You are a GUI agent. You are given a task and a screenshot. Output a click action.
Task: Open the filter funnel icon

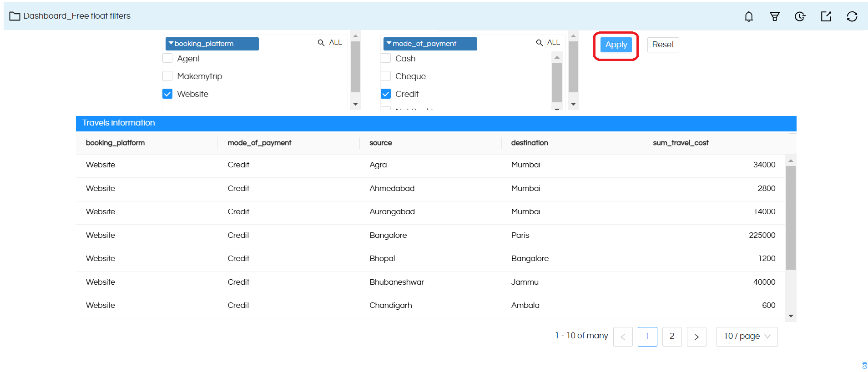[775, 17]
